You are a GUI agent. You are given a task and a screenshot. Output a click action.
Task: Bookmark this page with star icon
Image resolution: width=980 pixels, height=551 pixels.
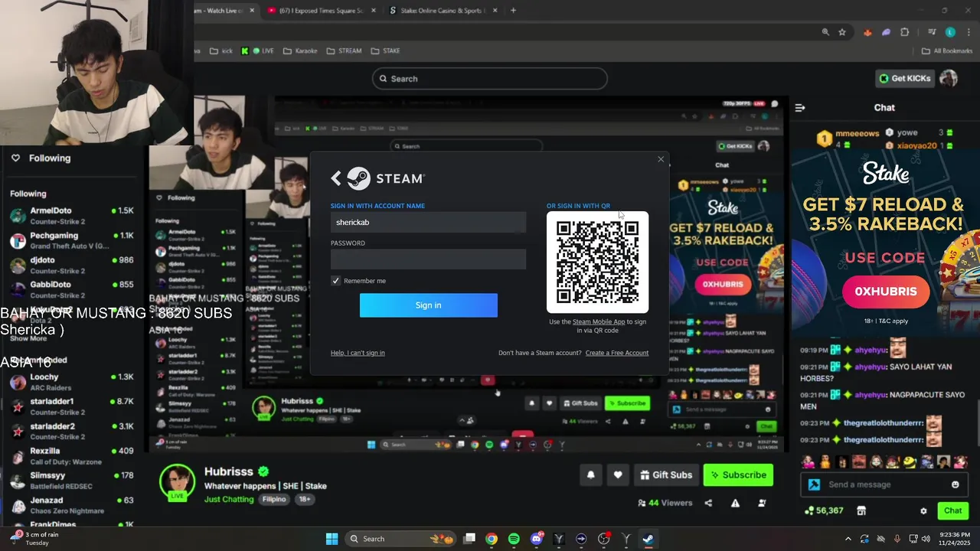pyautogui.click(x=842, y=32)
